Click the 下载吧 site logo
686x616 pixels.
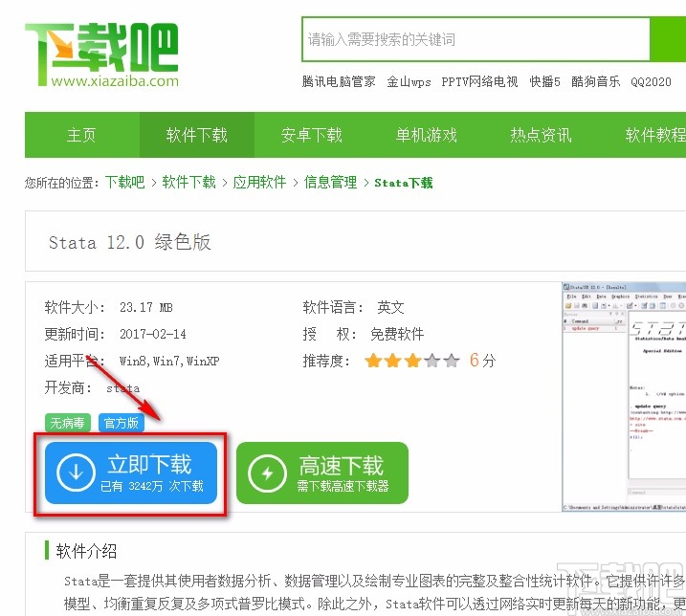(x=102, y=55)
